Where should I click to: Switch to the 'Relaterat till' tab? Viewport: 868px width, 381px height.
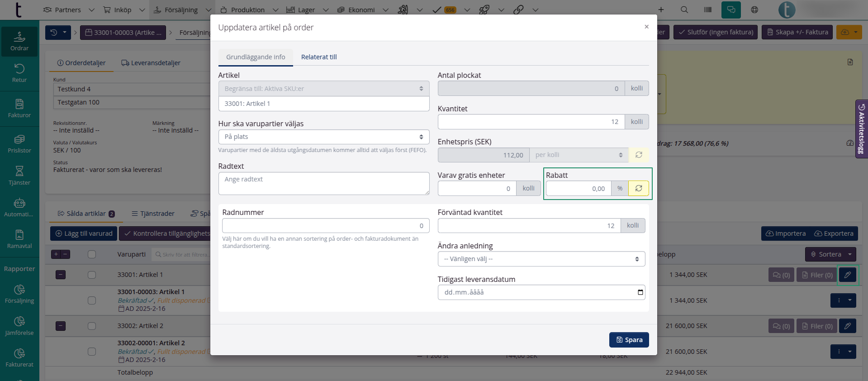click(x=319, y=57)
